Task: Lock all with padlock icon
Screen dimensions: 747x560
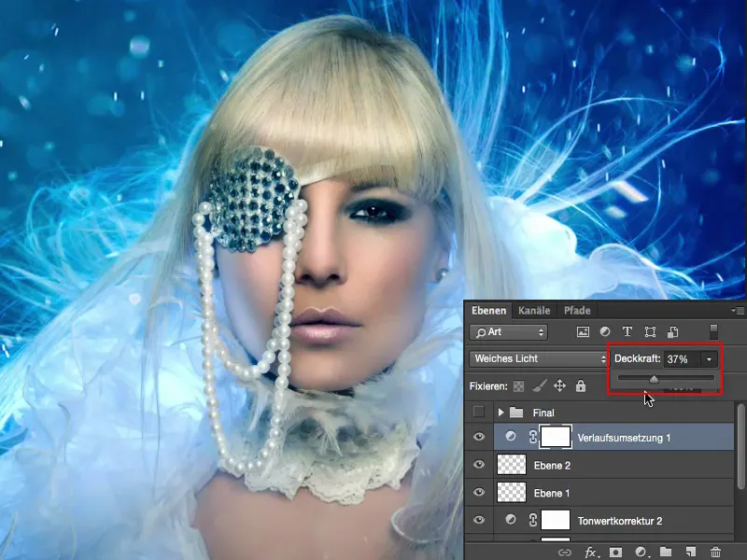Action: pyautogui.click(x=580, y=385)
